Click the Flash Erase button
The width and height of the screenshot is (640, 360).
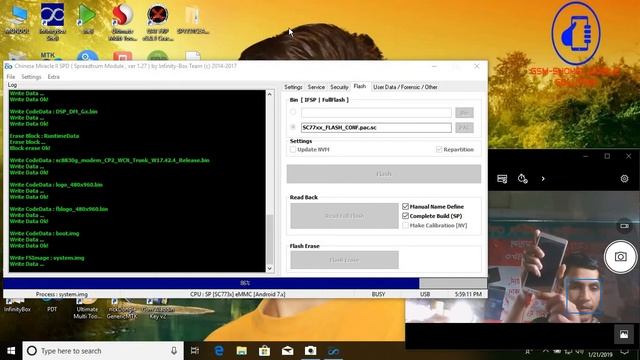pos(344,260)
